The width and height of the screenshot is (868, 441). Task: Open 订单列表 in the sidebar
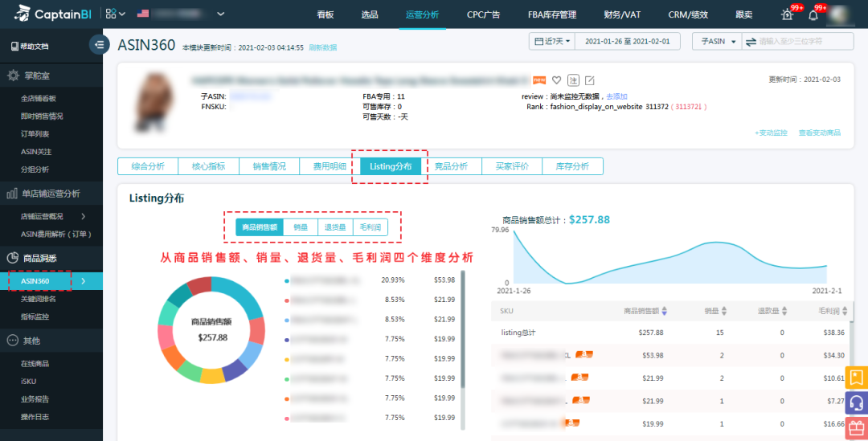click(x=35, y=134)
